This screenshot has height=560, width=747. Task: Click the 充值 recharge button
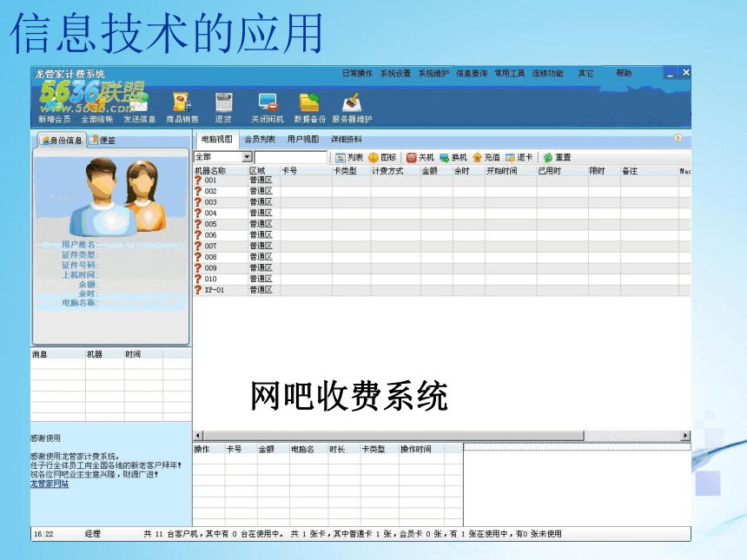pyautogui.click(x=486, y=157)
